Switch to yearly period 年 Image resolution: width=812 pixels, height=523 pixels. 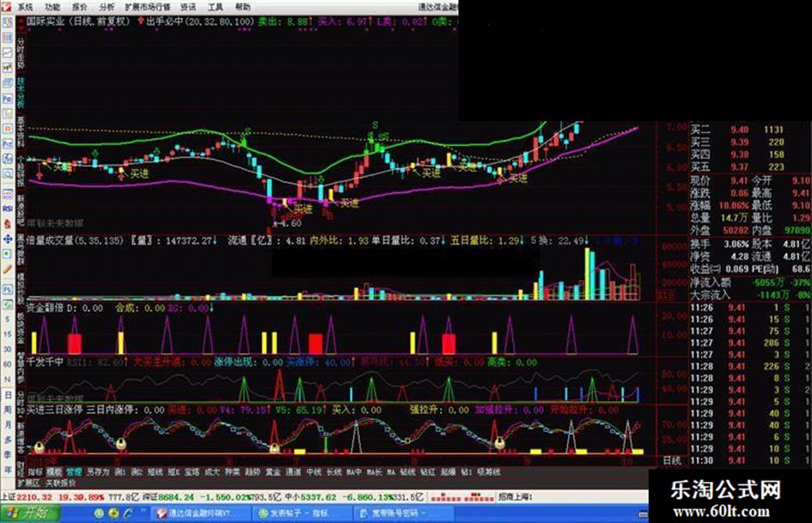[x=7, y=470]
